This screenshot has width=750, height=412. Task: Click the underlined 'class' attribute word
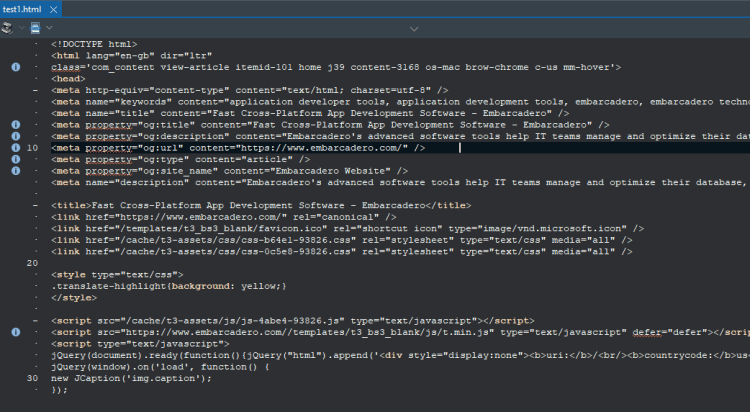tap(65, 67)
